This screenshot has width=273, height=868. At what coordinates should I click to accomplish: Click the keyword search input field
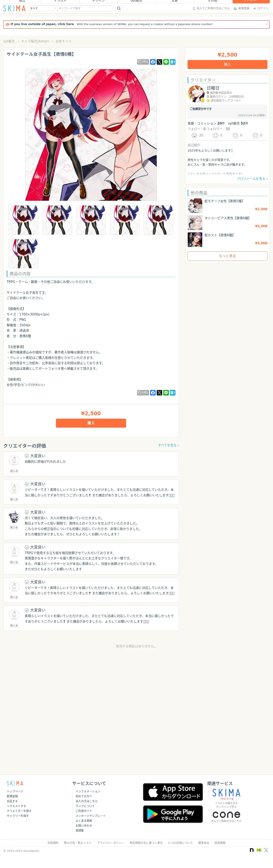(x=85, y=9)
